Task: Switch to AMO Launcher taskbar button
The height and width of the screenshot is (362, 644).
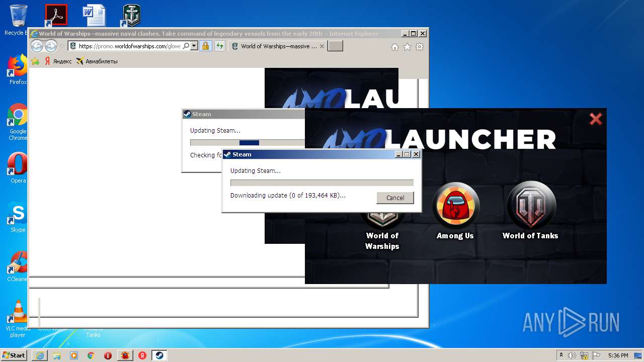Action: (x=125, y=355)
